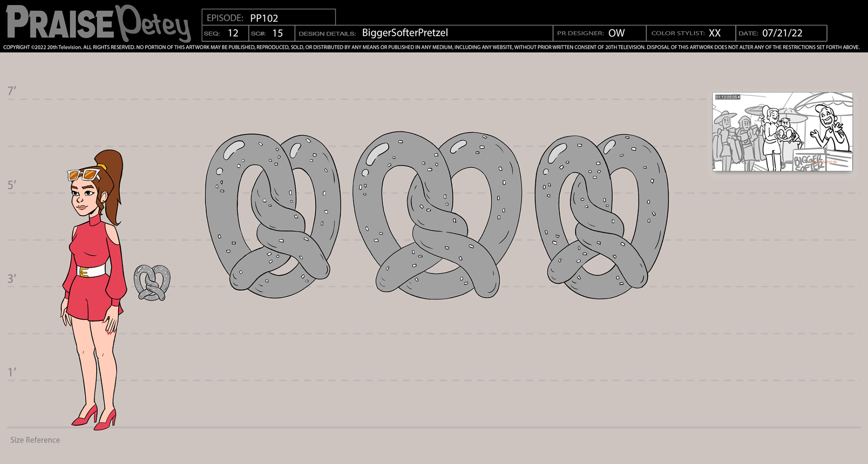
Task: Click the copyright notice line
Action: tap(431, 47)
